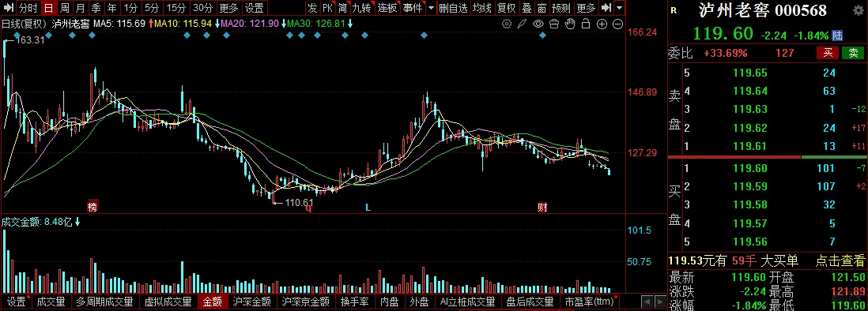Expand the 更多 periods menu after 30分

228,8
